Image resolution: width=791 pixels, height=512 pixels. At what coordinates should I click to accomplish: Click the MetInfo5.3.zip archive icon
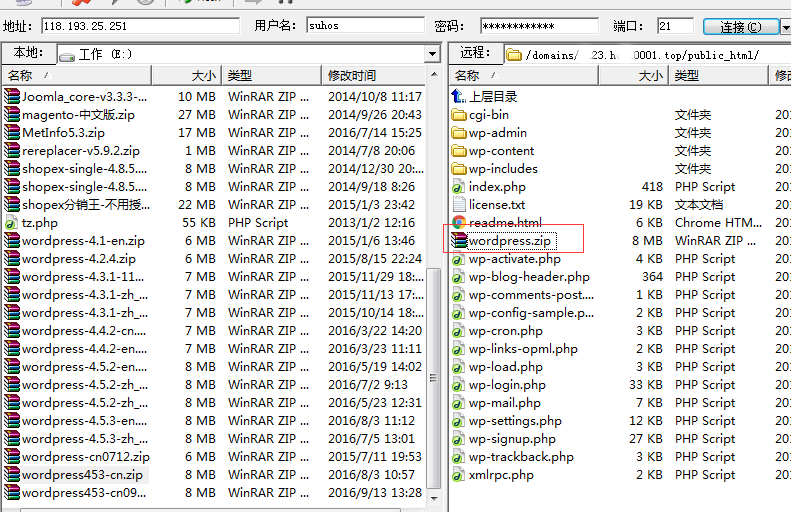[12, 133]
